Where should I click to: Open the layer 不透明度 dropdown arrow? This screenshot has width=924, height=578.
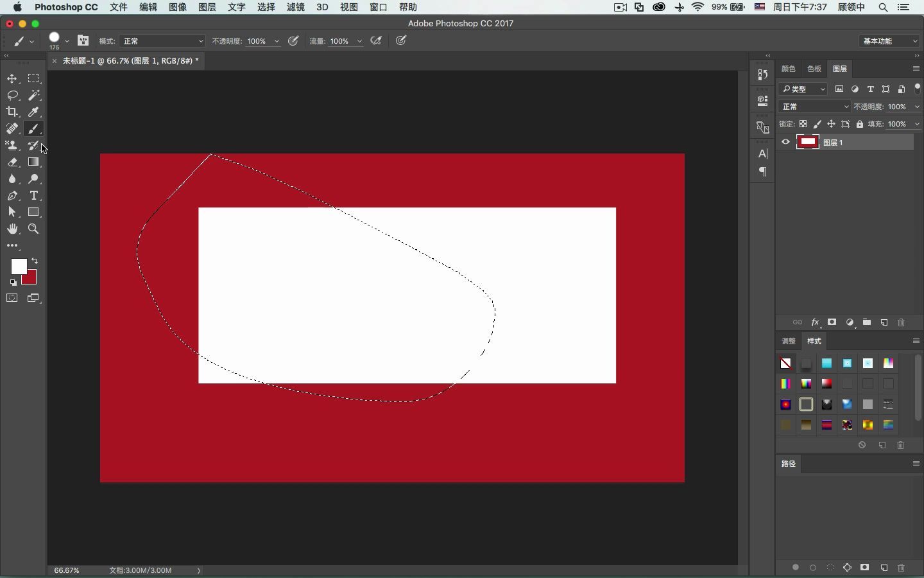pyautogui.click(x=916, y=107)
